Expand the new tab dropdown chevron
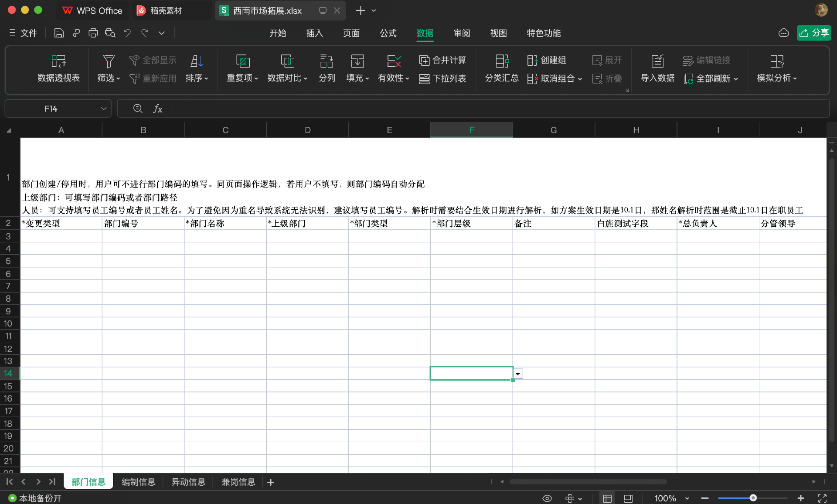Image resolution: width=837 pixels, height=504 pixels. pos(374,10)
